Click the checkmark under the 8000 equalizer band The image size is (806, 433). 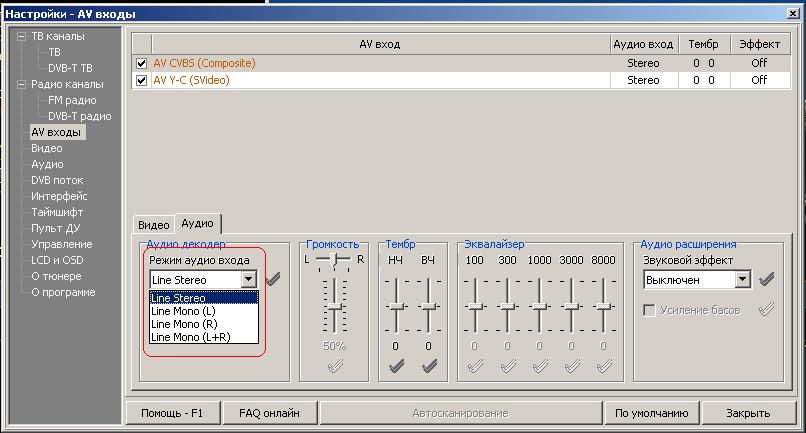click(603, 366)
